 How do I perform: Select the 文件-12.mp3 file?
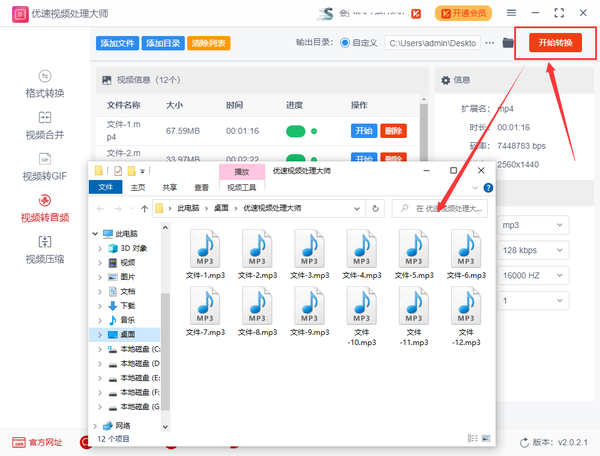466,316
